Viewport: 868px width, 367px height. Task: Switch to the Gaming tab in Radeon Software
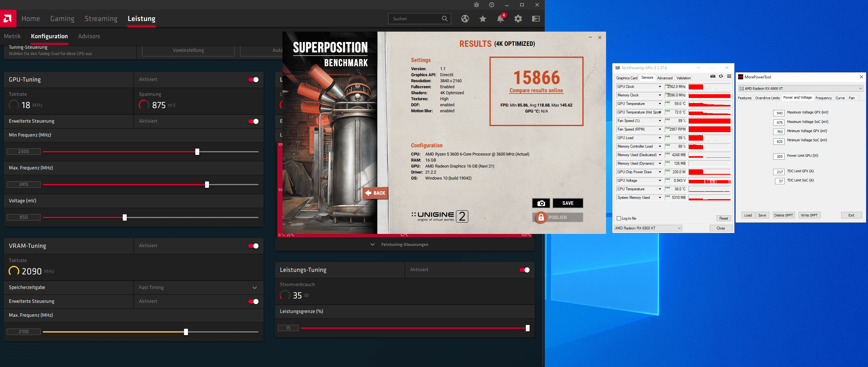[62, 19]
